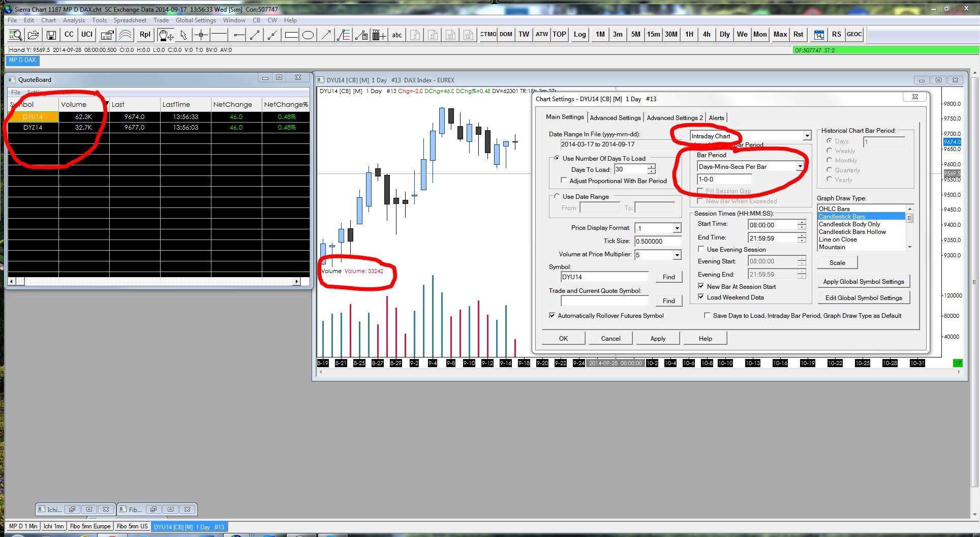Increase the Start Time spinner
Screen dimensions: 980x537
tap(802, 222)
